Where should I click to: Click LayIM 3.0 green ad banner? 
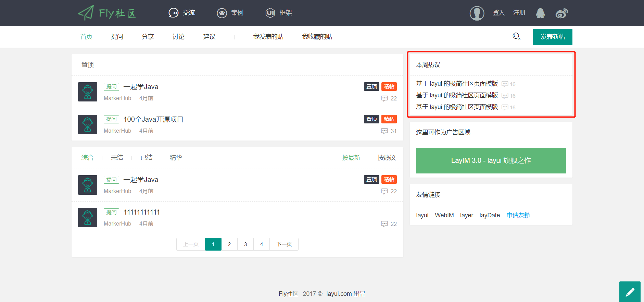[x=491, y=160]
